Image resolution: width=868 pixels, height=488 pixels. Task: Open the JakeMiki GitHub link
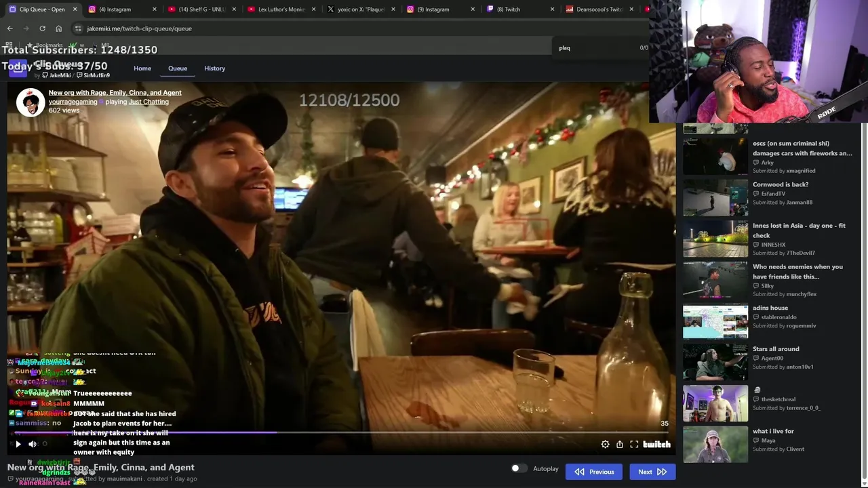[x=56, y=75]
